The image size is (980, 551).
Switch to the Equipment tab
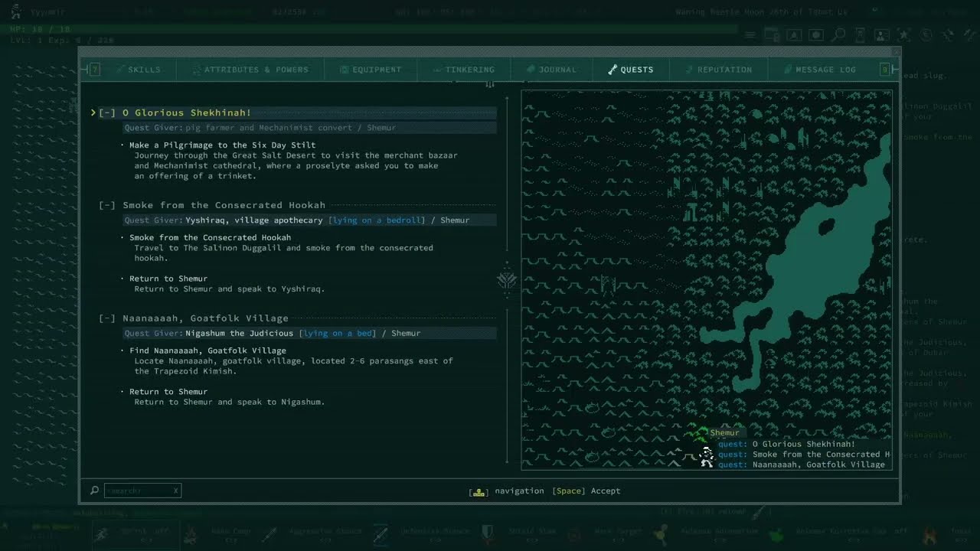[371, 70]
